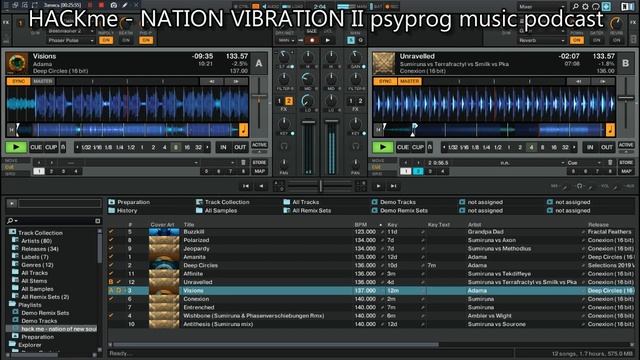Click orange note icon on Deck A stripe
Image resolution: width=640 pixels, height=360 pixels.
click(243, 130)
